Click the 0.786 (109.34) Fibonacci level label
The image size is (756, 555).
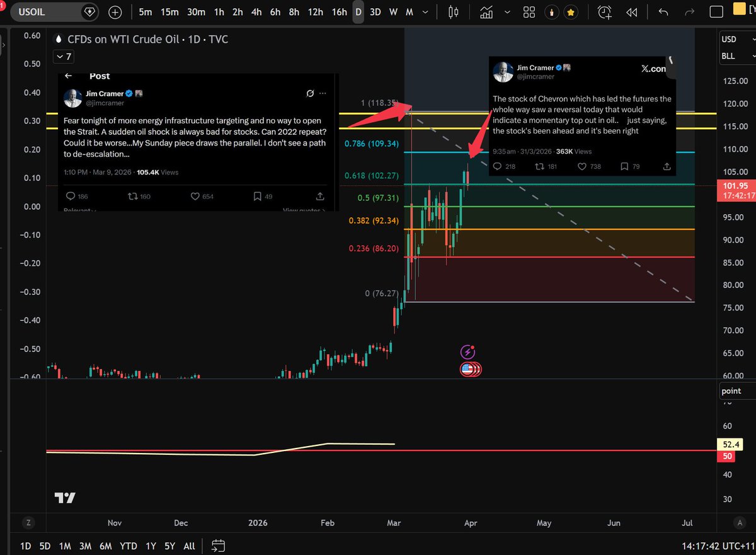(x=371, y=144)
